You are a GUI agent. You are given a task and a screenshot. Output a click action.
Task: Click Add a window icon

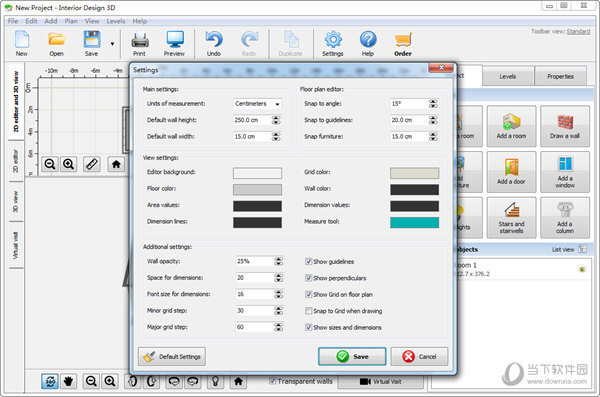pos(565,172)
